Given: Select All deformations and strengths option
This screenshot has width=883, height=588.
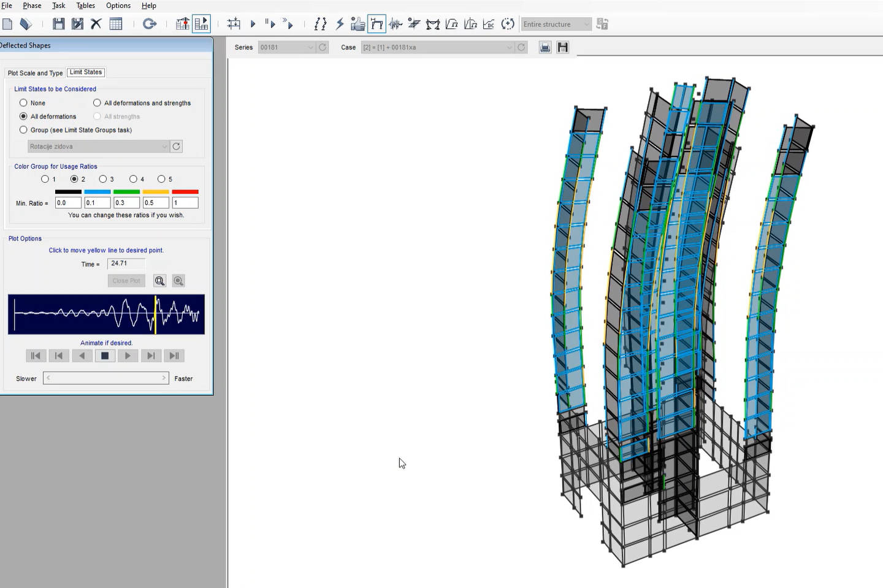Looking at the screenshot, I should tap(97, 103).
